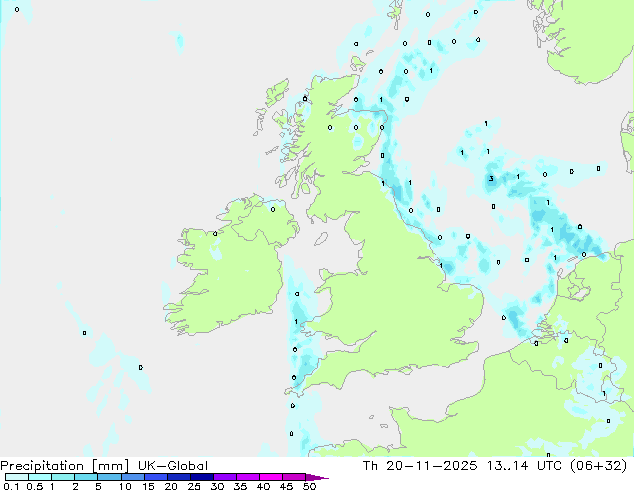
Task: Click the 'Precipitation [mm]' title text
Action: tap(64, 466)
